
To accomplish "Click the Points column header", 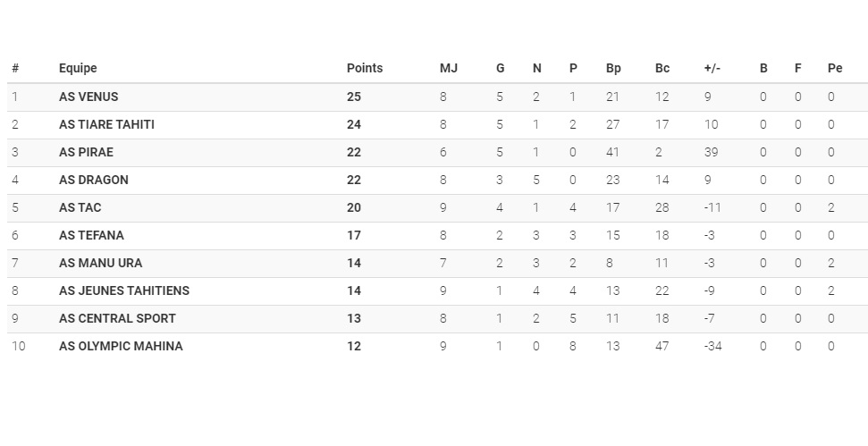I will click(x=365, y=68).
